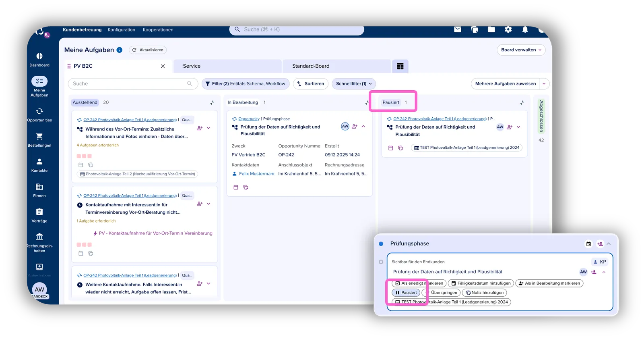The height and width of the screenshot is (339, 644).
Task: Assign user on the Während des Vor-Ort-Termins card
Action: pyautogui.click(x=200, y=128)
